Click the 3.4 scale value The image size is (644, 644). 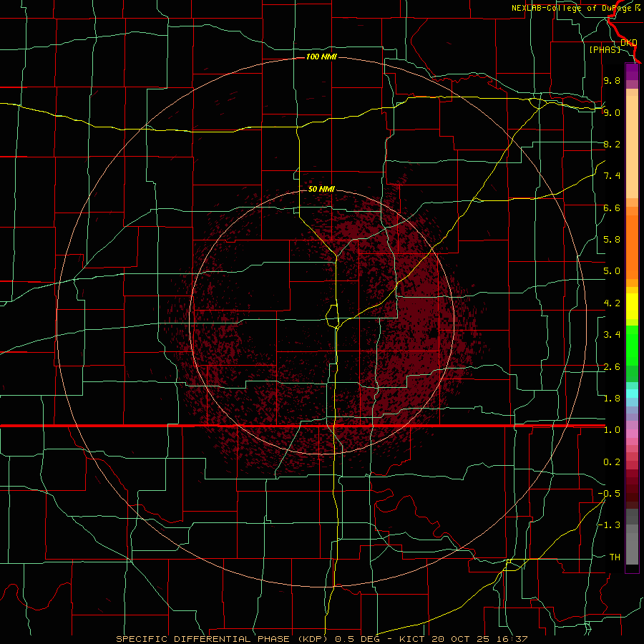click(612, 335)
